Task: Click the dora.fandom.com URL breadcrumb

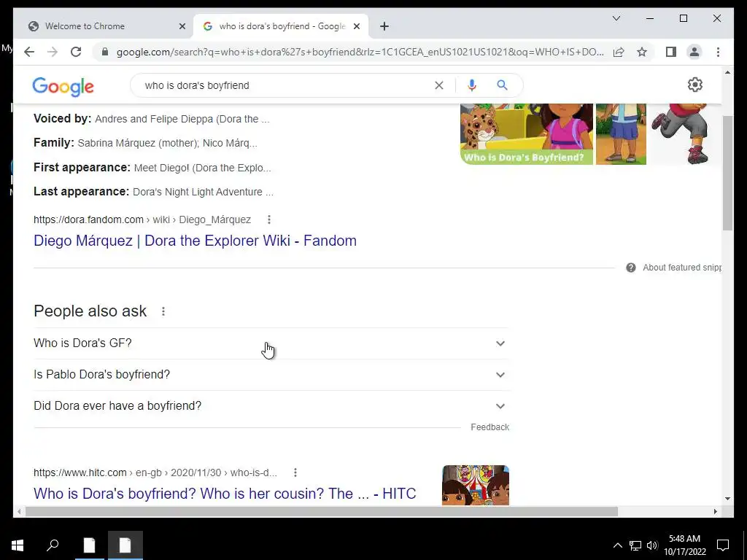Action: (x=142, y=219)
